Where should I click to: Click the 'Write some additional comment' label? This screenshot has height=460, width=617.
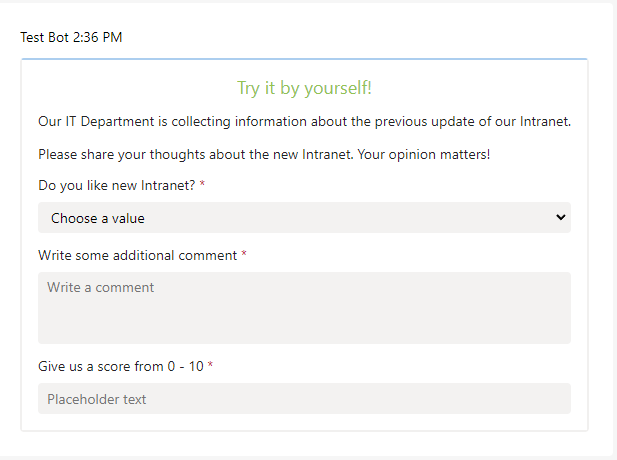pos(137,255)
